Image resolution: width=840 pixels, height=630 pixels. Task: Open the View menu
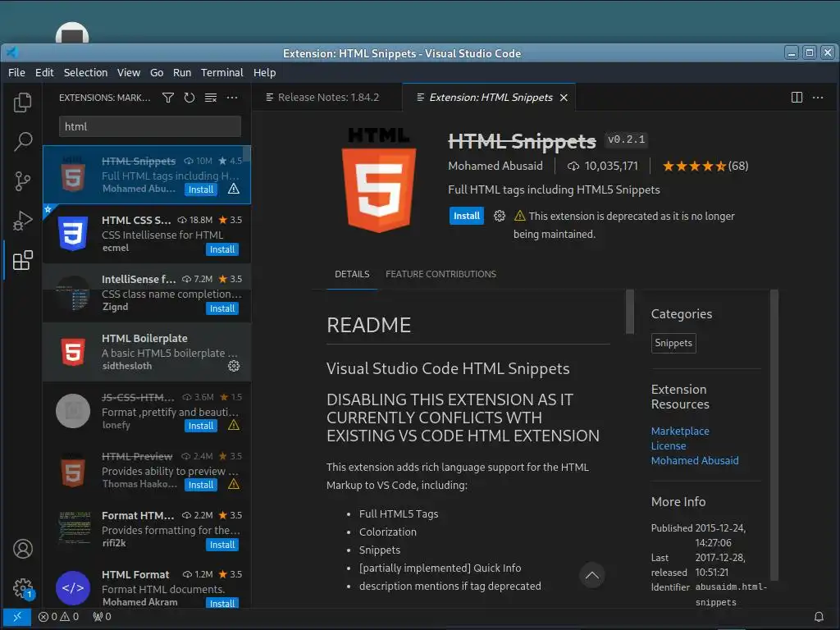(129, 72)
